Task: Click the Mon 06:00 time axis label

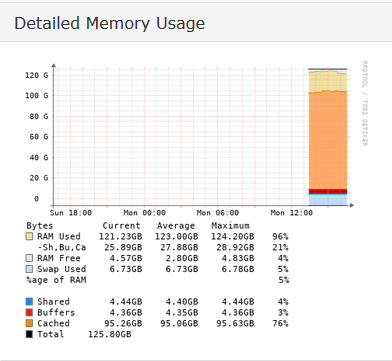Action: [x=218, y=213]
